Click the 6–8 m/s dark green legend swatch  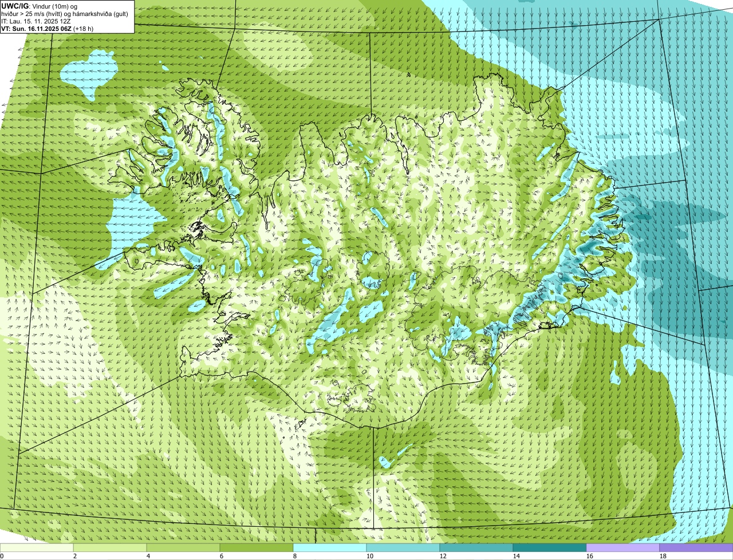pos(257,547)
